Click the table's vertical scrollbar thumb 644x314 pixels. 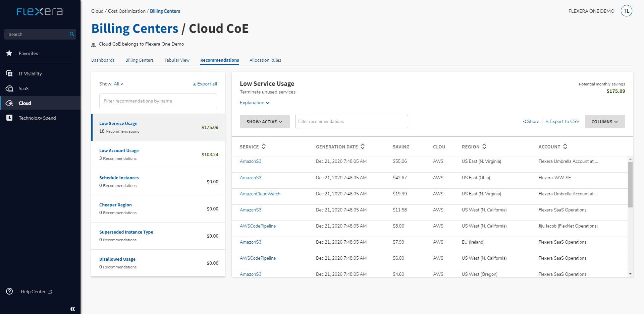click(630, 184)
